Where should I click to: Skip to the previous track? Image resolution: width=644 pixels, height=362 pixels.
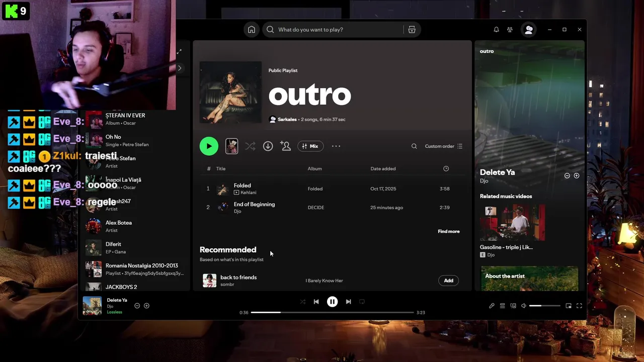tap(316, 302)
